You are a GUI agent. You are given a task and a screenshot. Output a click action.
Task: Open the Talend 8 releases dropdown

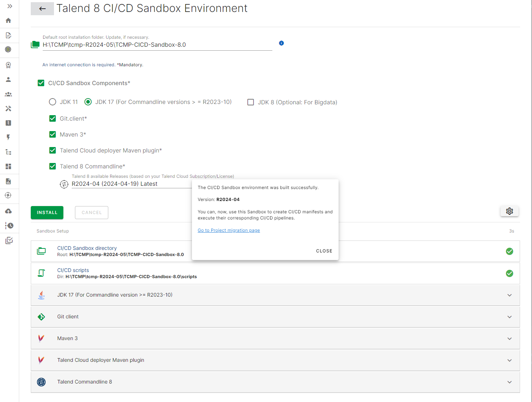132,184
